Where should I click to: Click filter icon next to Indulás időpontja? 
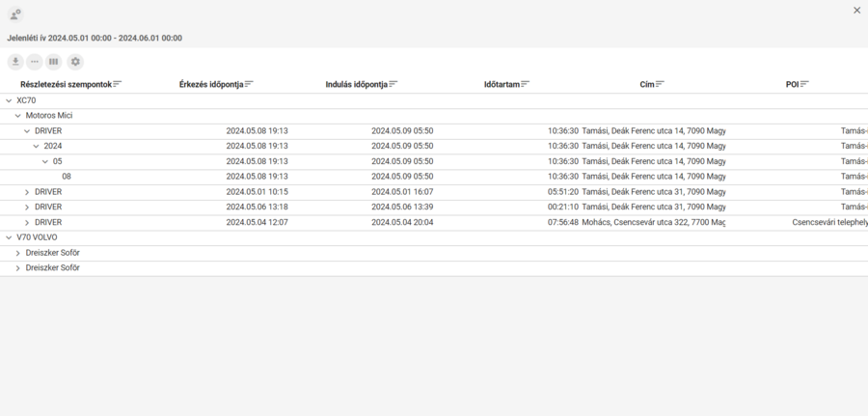(x=393, y=85)
